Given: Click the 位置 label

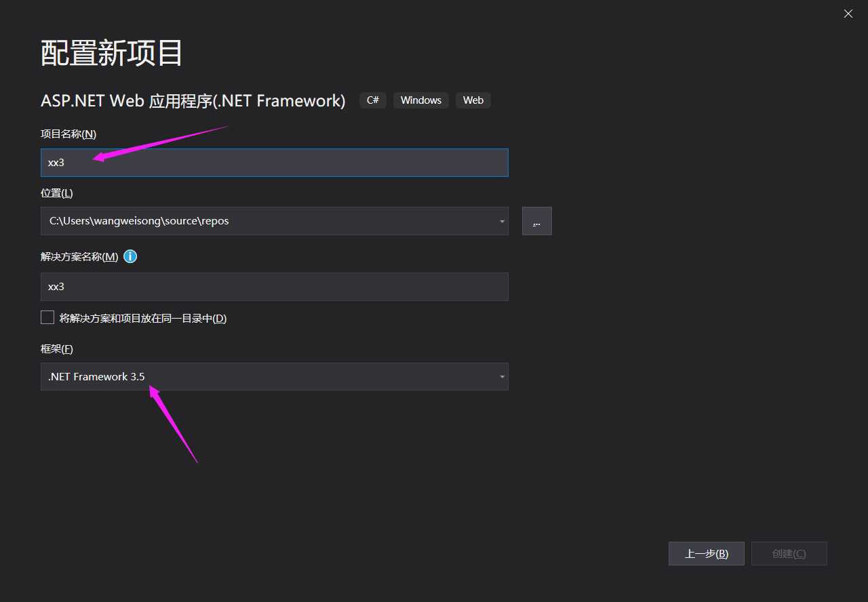Looking at the screenshot, I should coord(57,193).
